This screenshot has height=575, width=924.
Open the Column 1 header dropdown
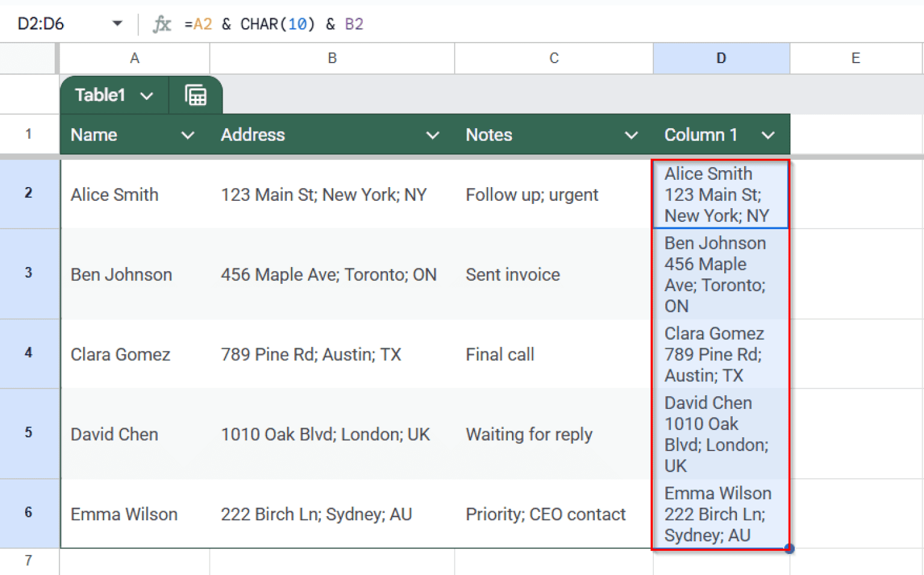pos(768,135)
